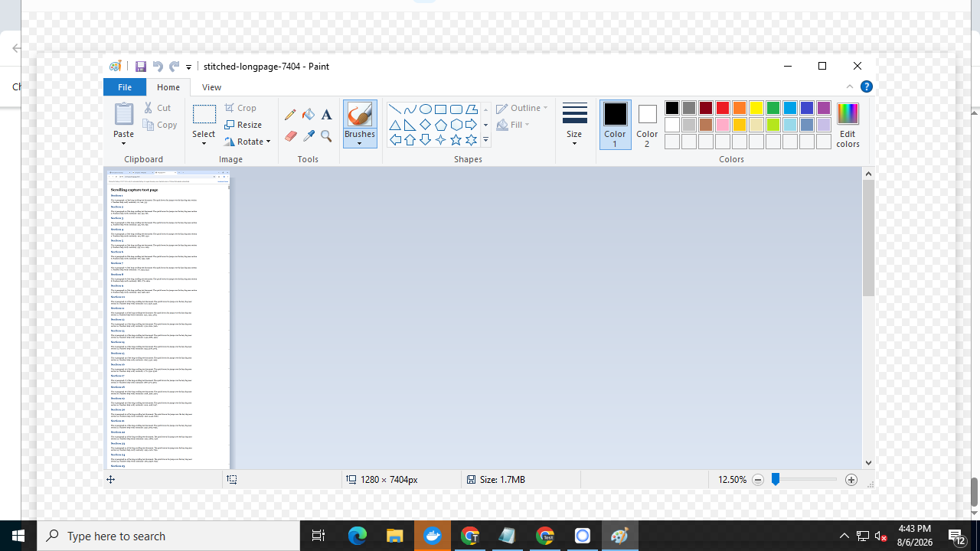
Task: Select the Eraser tool
Action: pyautogui.click(x=290, y=136)
